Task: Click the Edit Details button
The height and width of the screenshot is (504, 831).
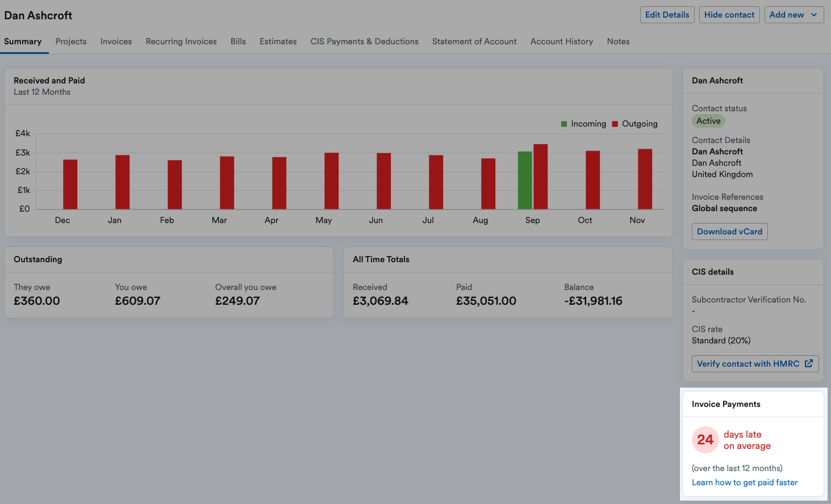Action: point(667,15)
